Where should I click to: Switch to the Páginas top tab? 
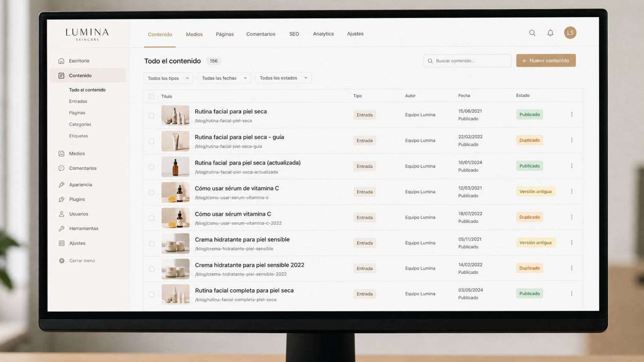point(225,35)
